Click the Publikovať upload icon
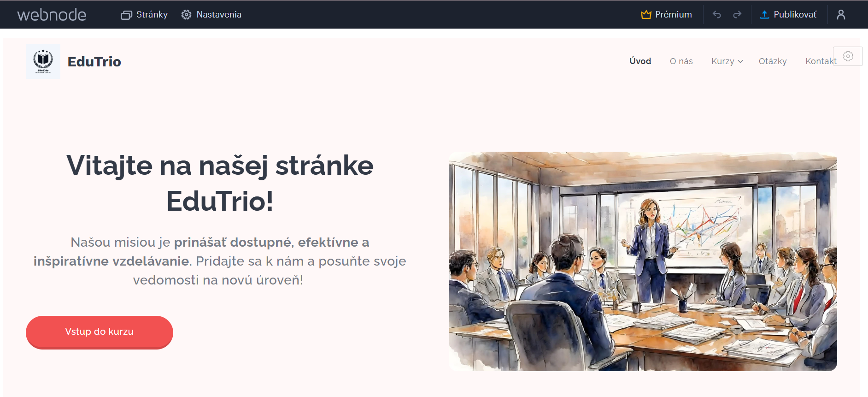This screenshot has height=397, width=868. click(x=764, y=15)
